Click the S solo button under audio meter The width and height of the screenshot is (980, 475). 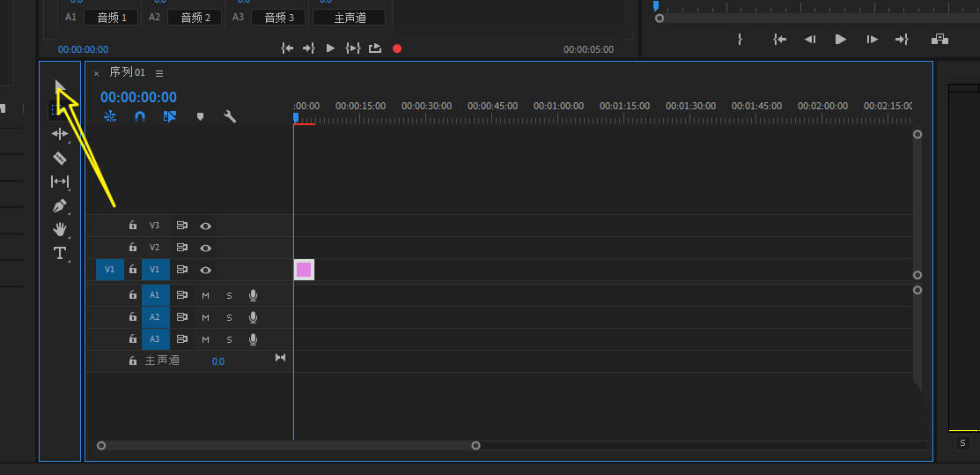(x=962, y=443)
